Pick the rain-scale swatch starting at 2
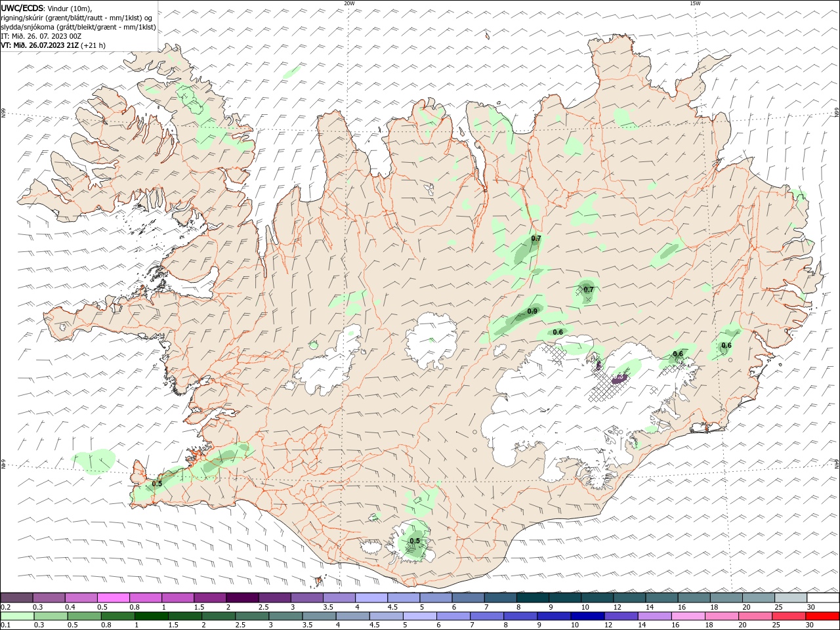This screenshot has height=630, width=840. coord(219,616)
